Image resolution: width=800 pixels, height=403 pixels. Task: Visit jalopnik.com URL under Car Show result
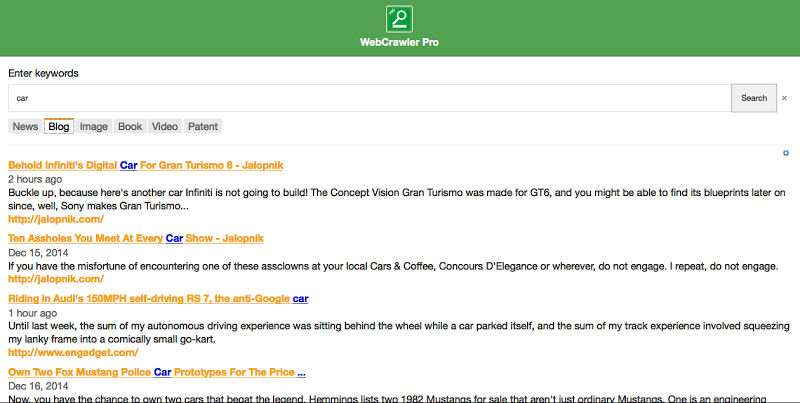pyautogui.click(x=56, y=279)
